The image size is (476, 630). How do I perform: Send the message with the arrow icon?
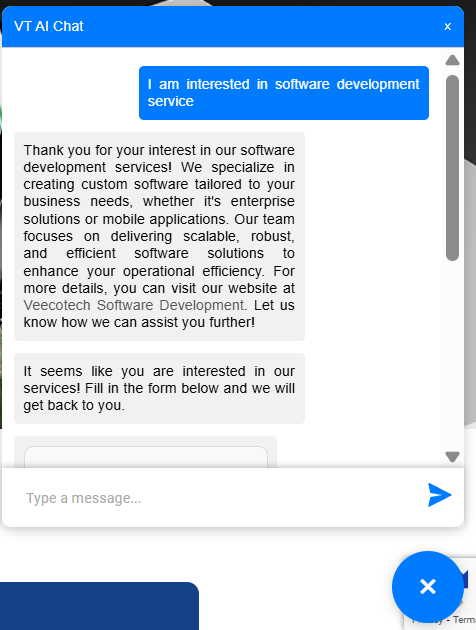coord(440,495)
